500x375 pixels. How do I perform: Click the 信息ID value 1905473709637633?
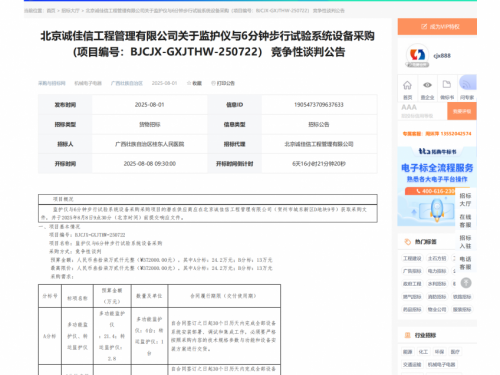pyautogui.click(x=319, y=105)
